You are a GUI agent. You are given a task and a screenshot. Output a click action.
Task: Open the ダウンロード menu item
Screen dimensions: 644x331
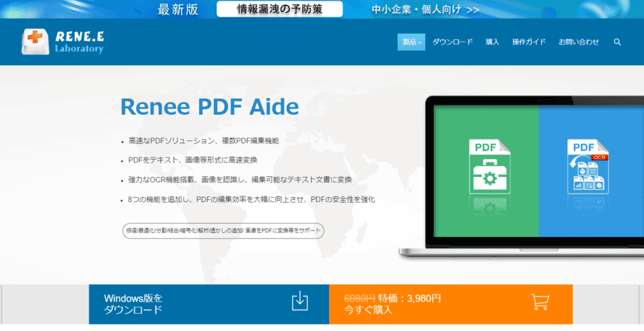click(x=453, y=42)
